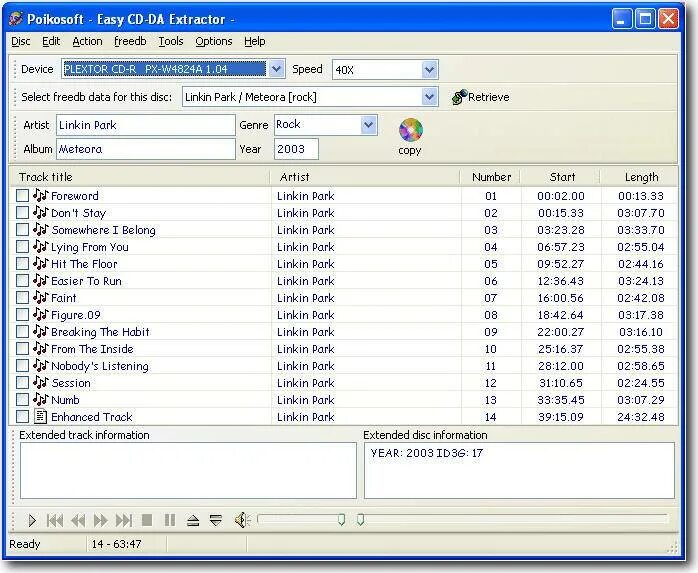Click music note icon for Hit The Floor
698x573 pixels.
tap(41, 263)
